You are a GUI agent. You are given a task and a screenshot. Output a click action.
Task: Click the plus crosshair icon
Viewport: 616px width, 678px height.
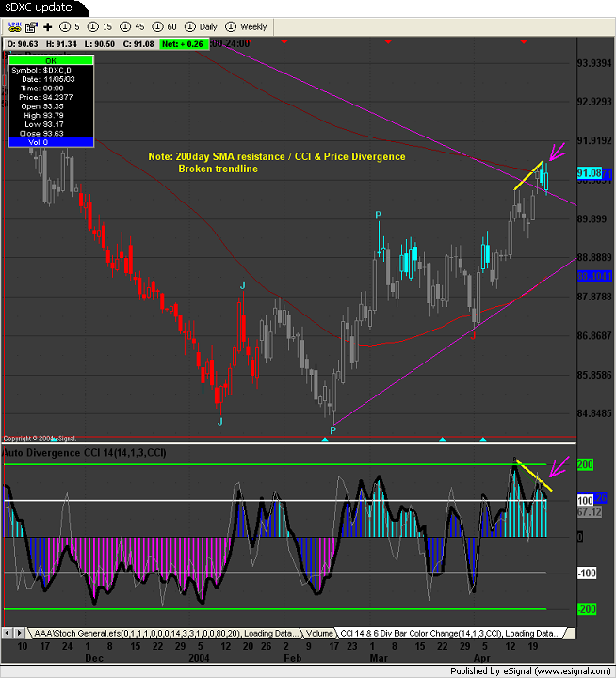click(48, 26)
